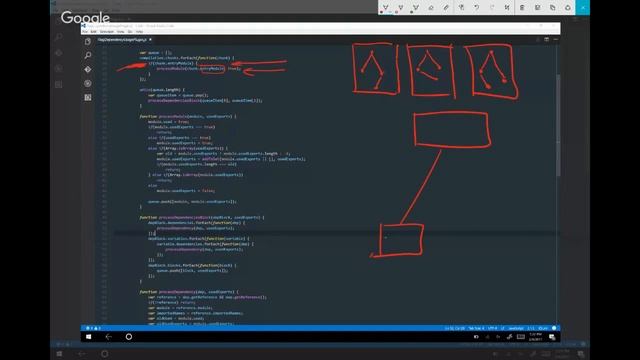Image resolution: width=640 pixels, height=360 pixels.
Task: Save the screen sketch
Action: (537, 8)
